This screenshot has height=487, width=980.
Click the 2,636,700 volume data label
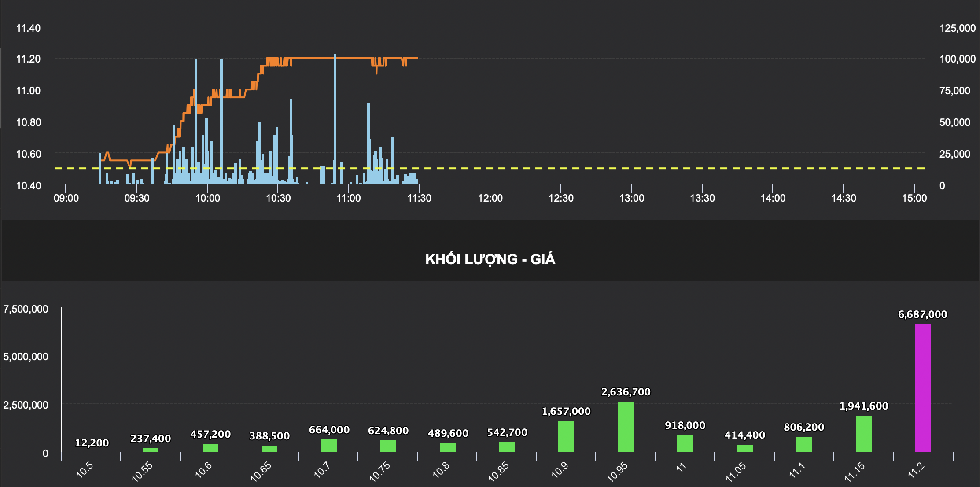(x=626, y=392)
